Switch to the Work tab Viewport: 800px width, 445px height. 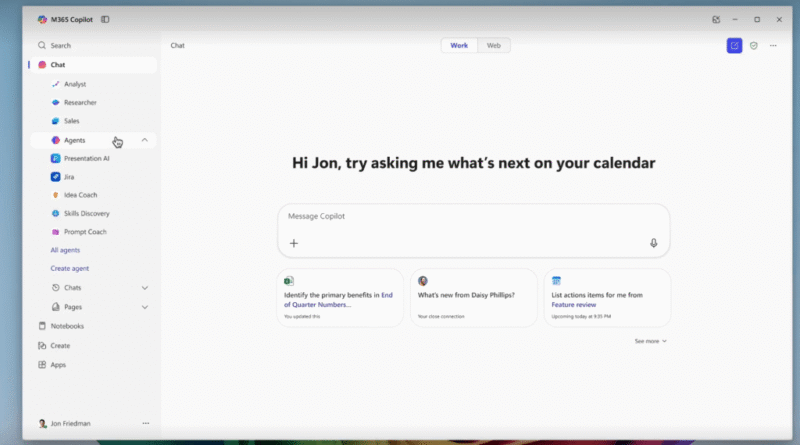coord(459,45)
